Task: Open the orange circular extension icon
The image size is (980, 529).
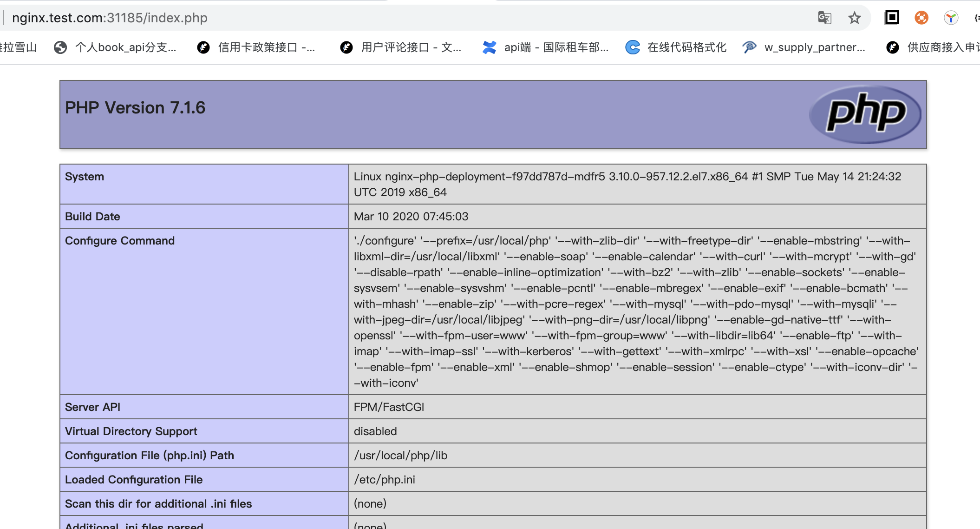Action: tap(921, 18)
